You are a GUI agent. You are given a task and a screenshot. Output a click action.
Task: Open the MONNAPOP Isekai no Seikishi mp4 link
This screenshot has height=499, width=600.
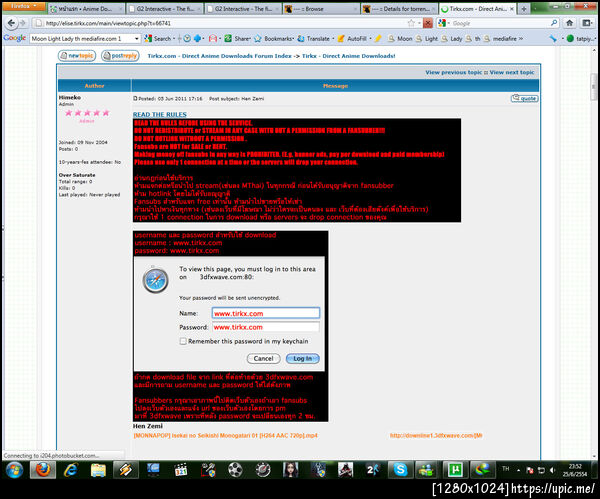point(225,435)
